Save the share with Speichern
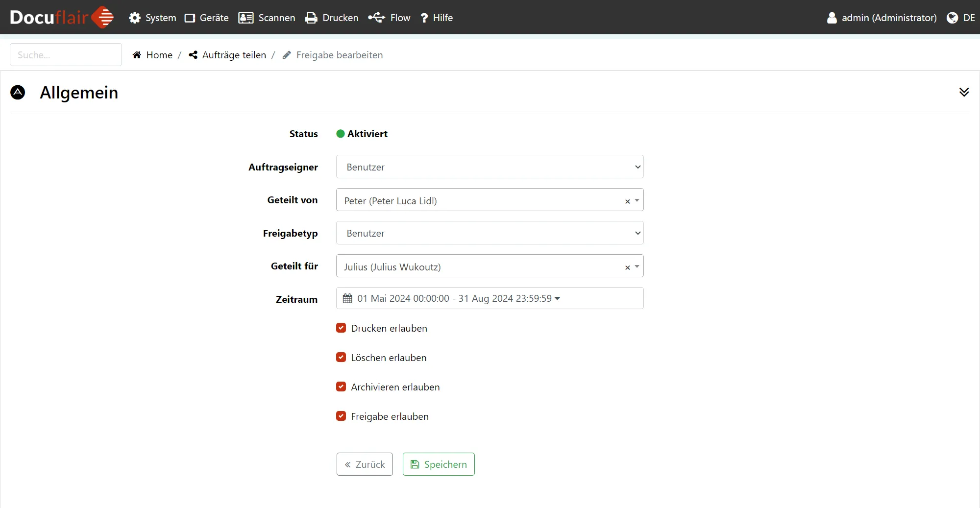Screen dimensions: 980x508 click(439, 464)
